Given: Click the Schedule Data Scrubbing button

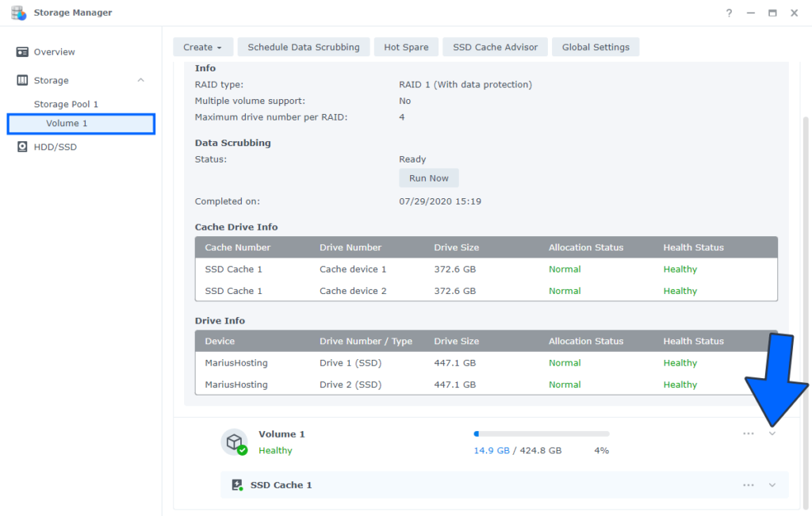Looking at the screenshot, I should coord(303,48).
